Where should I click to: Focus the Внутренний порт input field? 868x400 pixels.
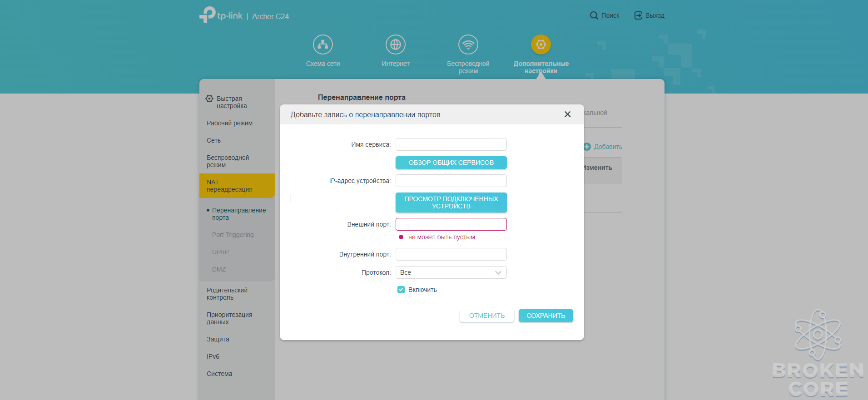tap(451, 254)
